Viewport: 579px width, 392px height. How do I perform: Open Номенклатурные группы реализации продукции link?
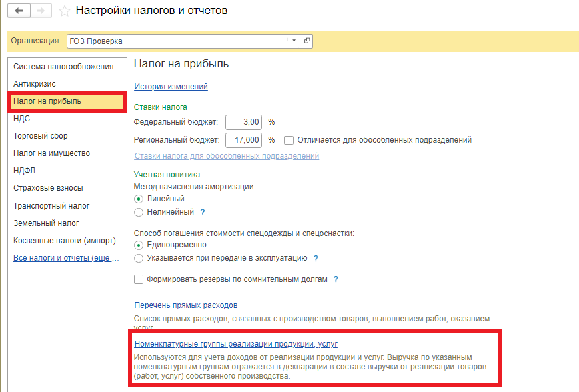point(236,344)
